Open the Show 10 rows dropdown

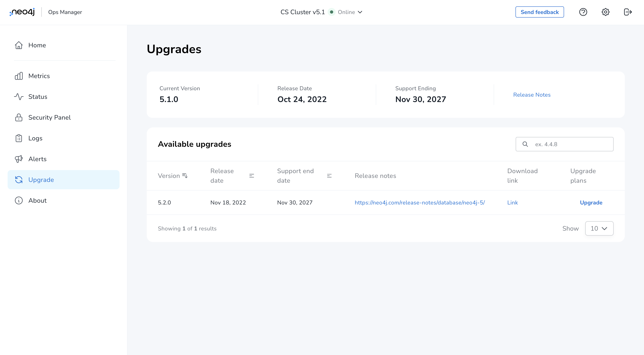(599, 228)
